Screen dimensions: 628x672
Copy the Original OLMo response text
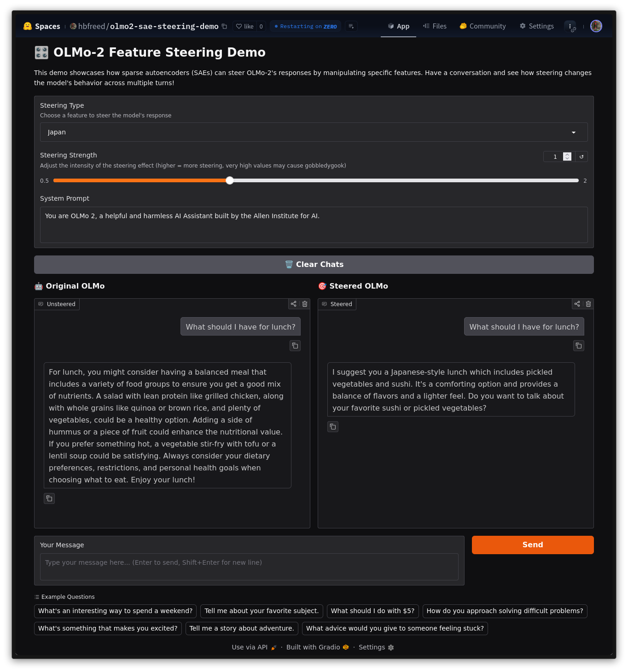coord(49,498)
